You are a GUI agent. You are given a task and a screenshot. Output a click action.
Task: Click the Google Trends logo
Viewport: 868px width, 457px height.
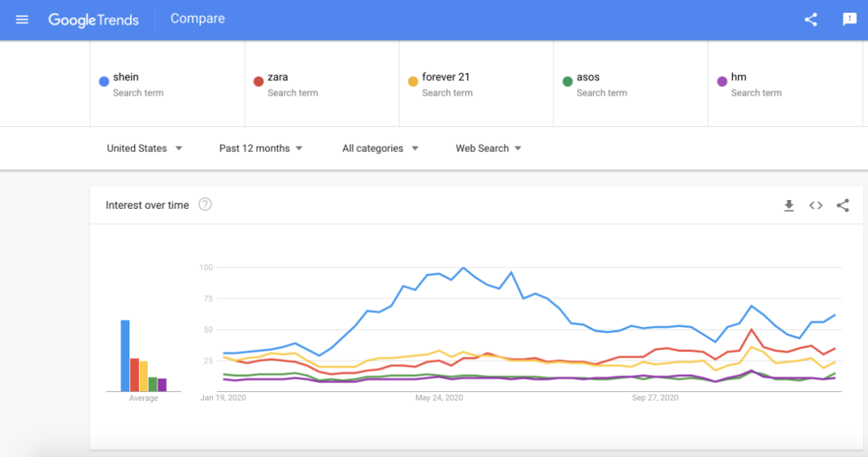pos(93,20)
